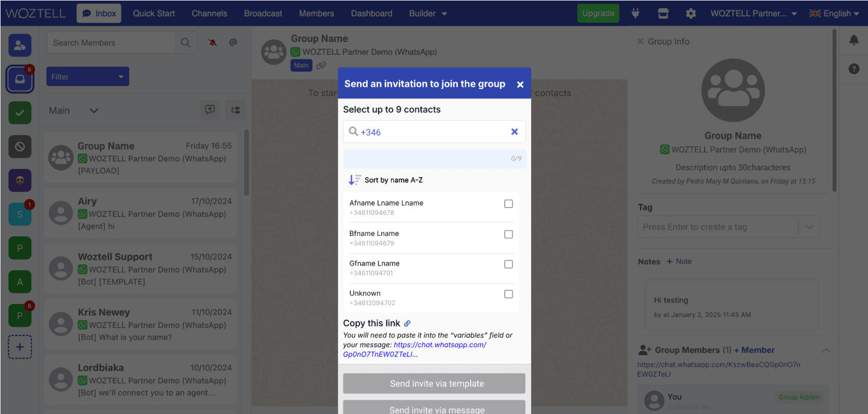Screen dimensions: 868x414
Task: Click the green Upgrade button
Action: pos(597,13)
